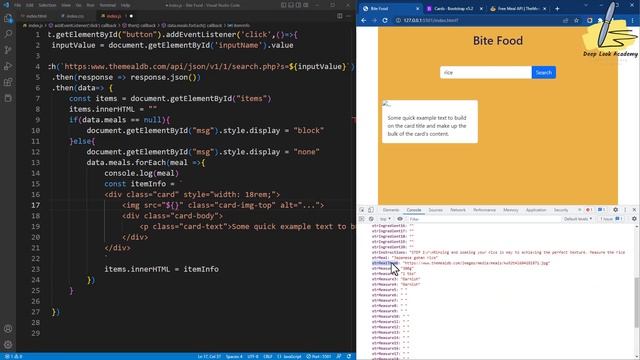Open the Chrome three-dot menu
Viewport: 640px width, 360px height.
(633, 20)
